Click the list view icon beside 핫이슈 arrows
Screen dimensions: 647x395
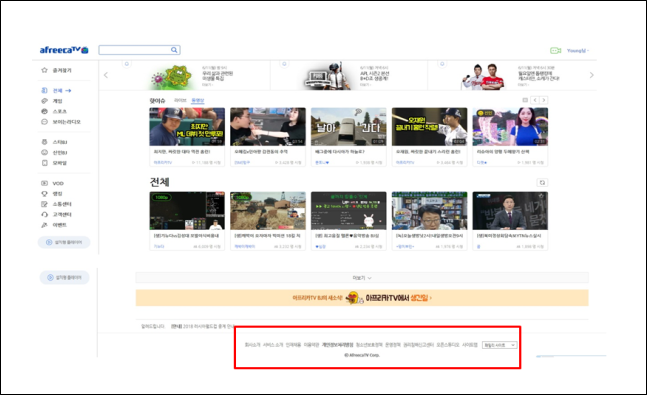click(525, 100)
